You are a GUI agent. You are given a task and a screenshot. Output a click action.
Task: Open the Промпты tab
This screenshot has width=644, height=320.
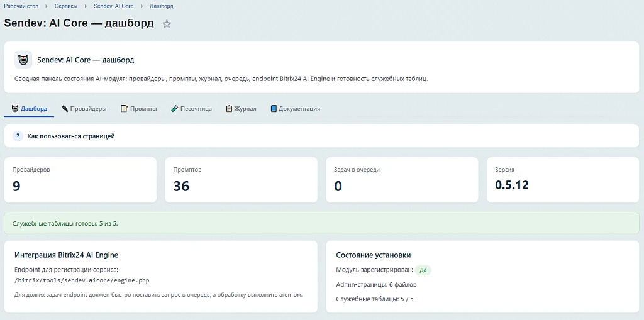click(138, 109)
